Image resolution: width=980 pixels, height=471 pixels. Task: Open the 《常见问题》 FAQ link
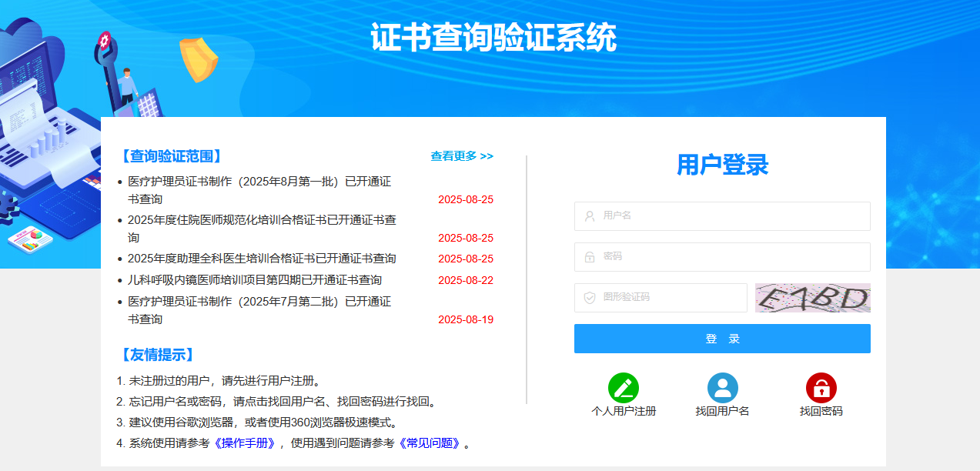pyautogui.click(x=430, y=443)
